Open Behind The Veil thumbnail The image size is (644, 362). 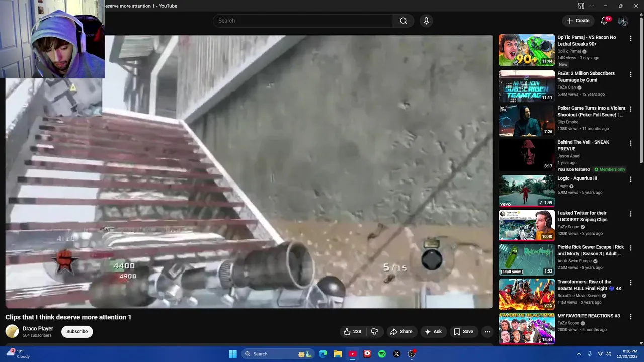[x=527, y=155]
